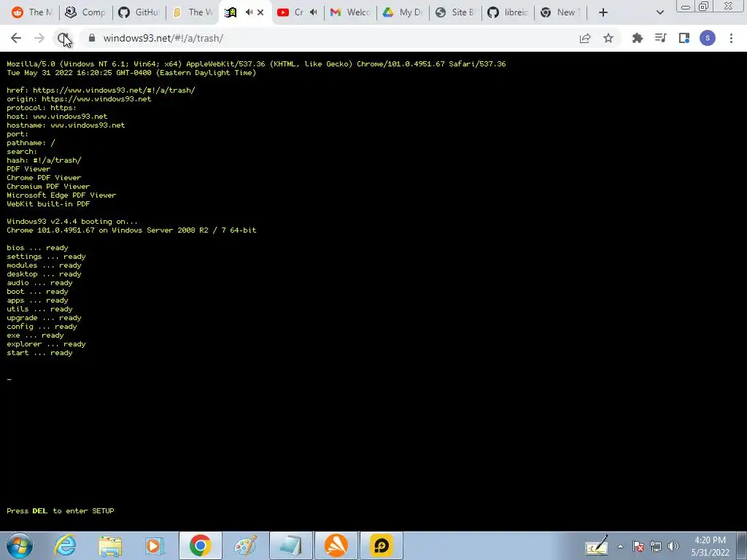Click the 'Windows93 v2.4.4 booting on...' line
Image resolution: width=747 pixels, height=560 pixels.
(72, 222)
